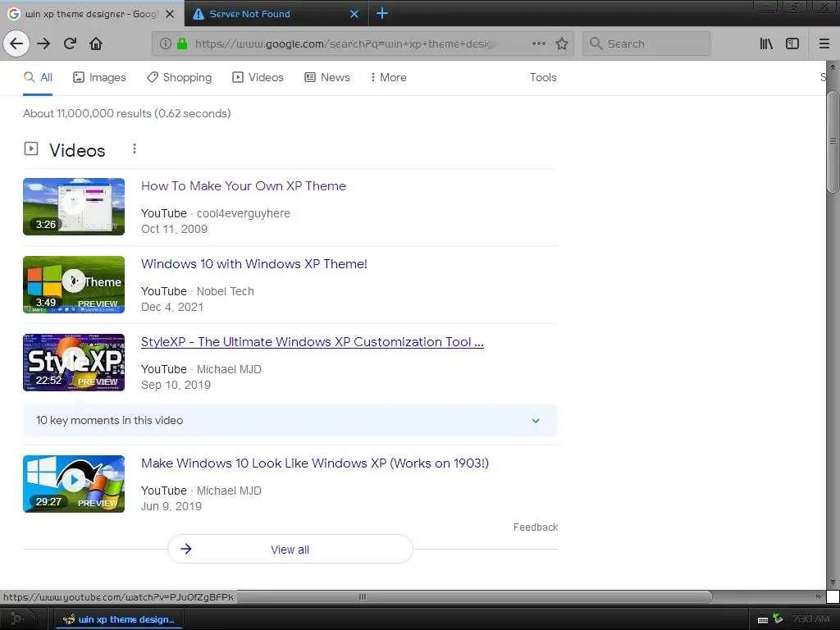The width and height of the screenshot is (840, 630).
Task: Open StyleXP Ultimate Customization Tool link
Action: (x=313, y=342)
